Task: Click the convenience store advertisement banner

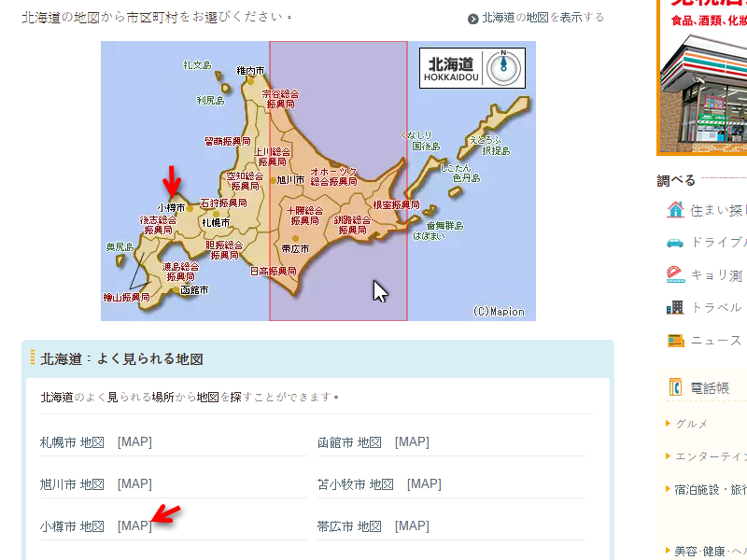Action: coord(702,77)
